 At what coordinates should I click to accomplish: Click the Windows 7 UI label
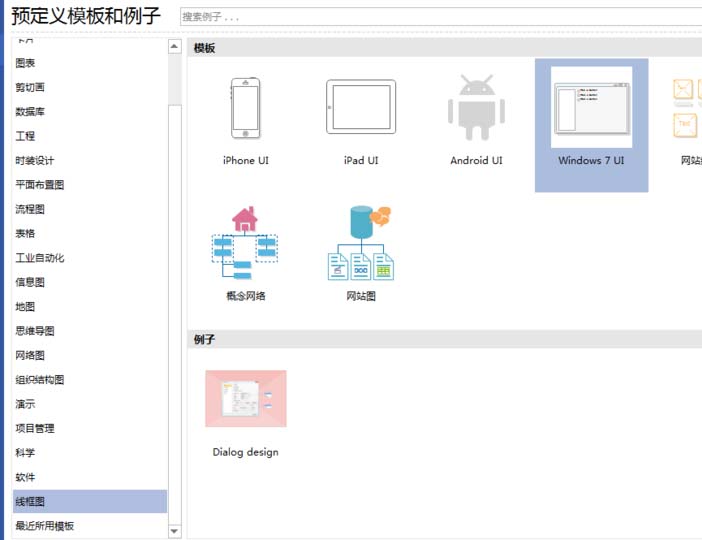click(591, 160)
